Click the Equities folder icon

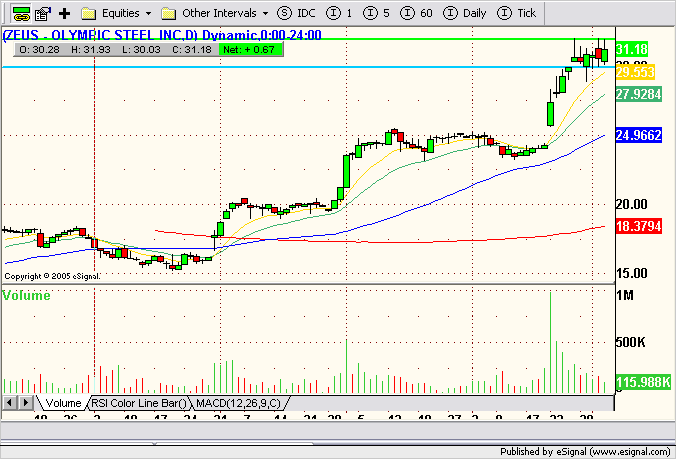pos(89,14)
